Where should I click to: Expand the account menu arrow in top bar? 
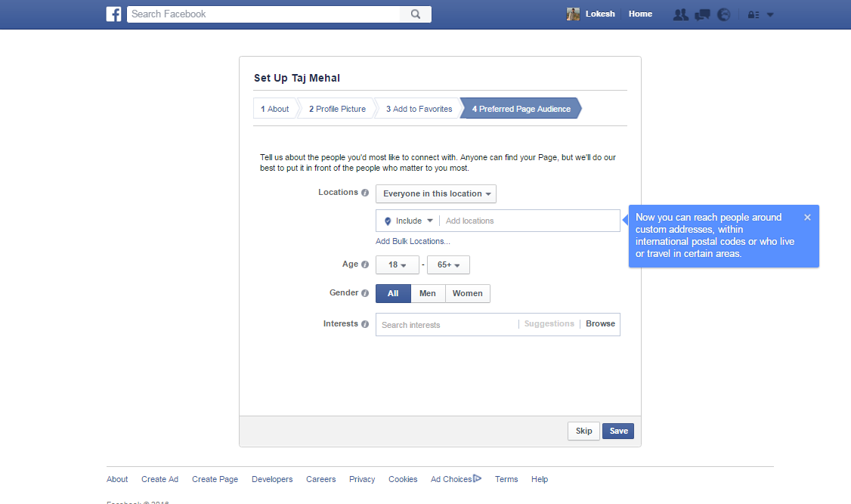tap(770, 14)
